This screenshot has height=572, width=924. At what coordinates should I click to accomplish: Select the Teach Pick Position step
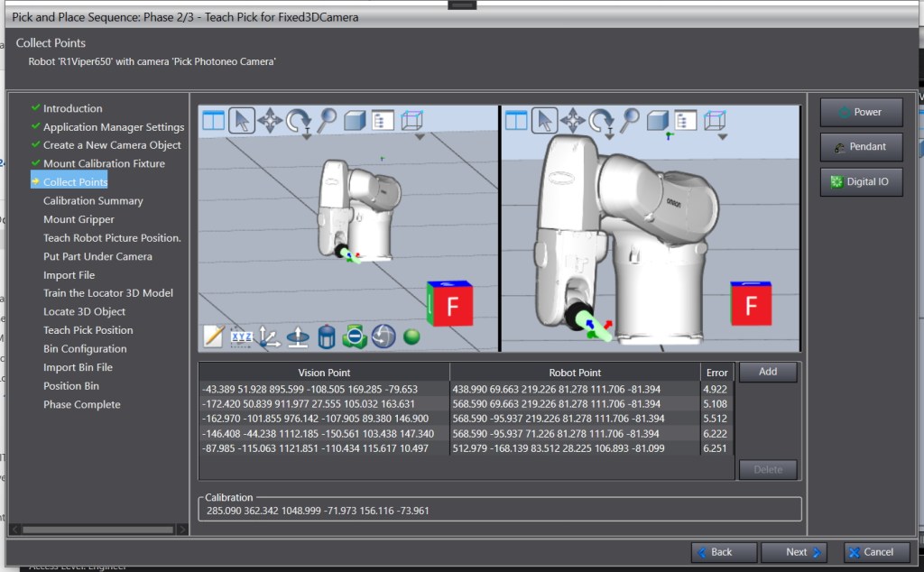88,330
